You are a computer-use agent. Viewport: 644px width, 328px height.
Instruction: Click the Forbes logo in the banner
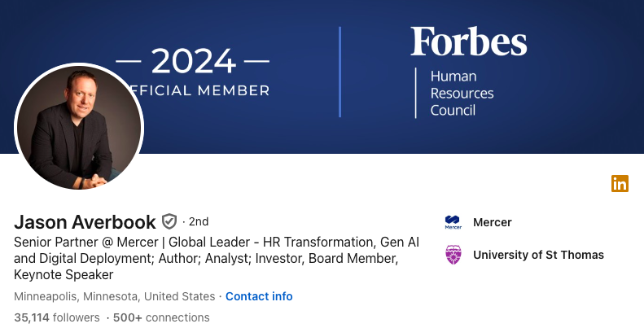pos(469,41)
